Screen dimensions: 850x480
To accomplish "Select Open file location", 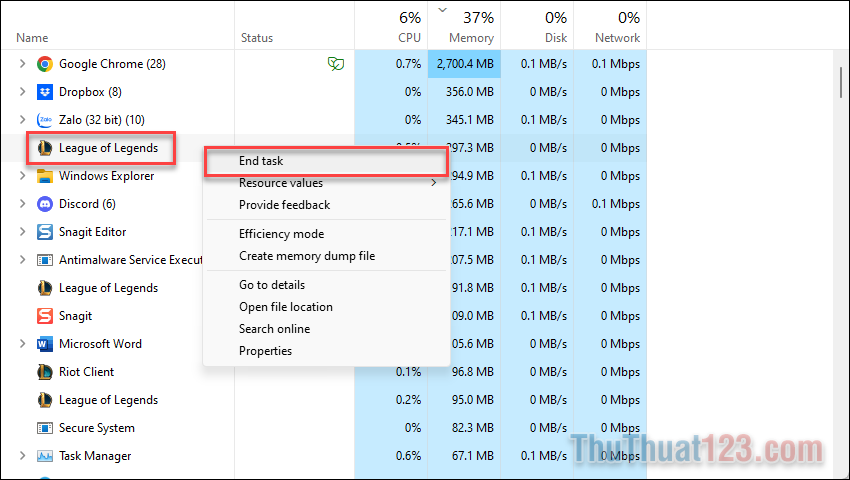I will coord(326,307).
